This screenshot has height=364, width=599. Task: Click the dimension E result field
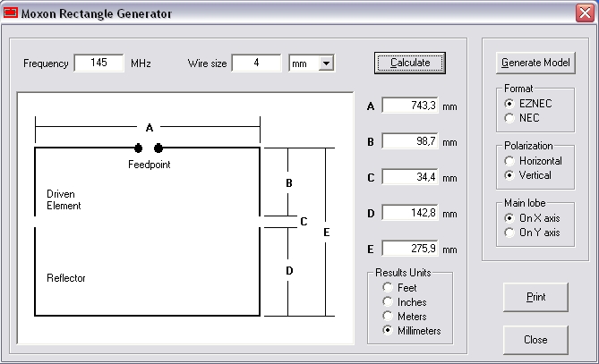coord(410,249)
